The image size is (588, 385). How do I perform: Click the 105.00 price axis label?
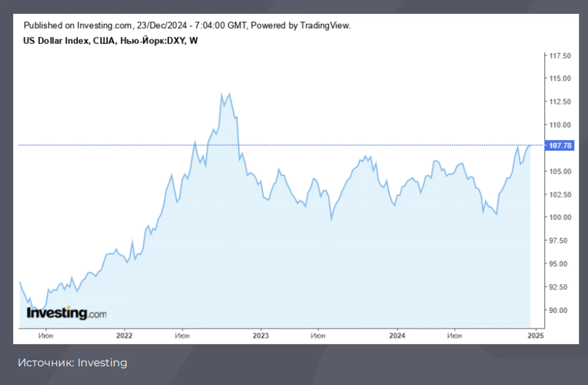[x=560, y=171]
